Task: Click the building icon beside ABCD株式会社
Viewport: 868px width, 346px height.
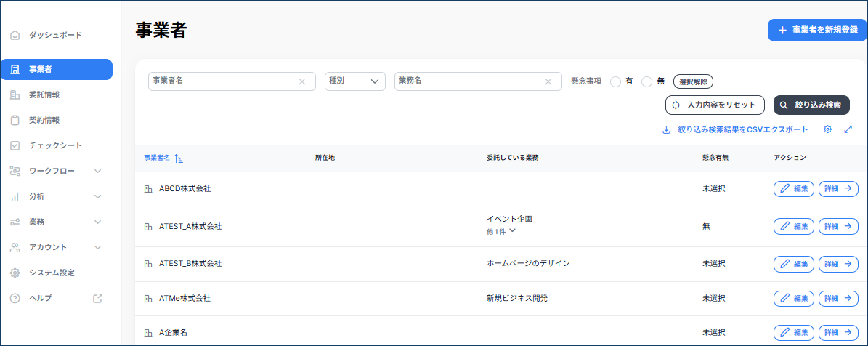Action: point(147,189)
